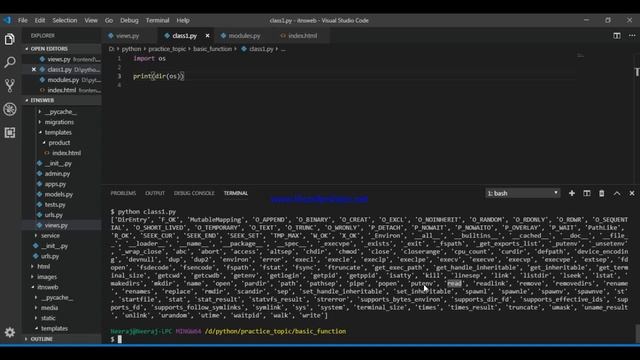Select the Terminal panel tab
640x360 pixels.
pyautogui.click(x=236, y=193)
